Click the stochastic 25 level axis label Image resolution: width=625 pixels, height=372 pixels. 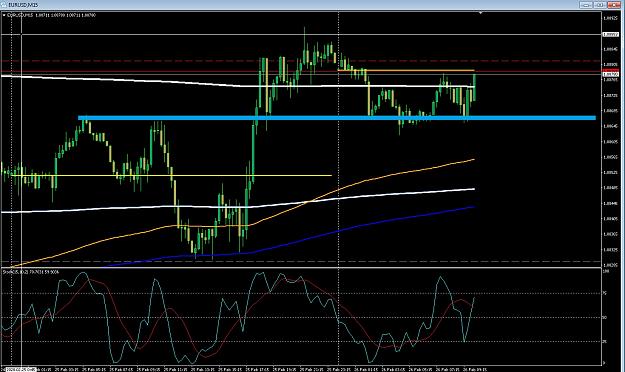605,341
